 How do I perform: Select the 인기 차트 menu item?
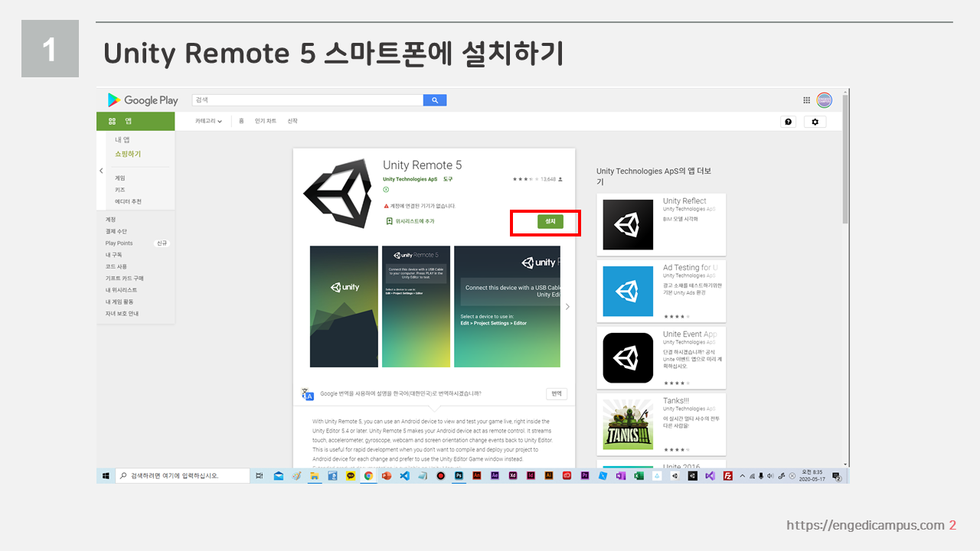click(266, 121)
